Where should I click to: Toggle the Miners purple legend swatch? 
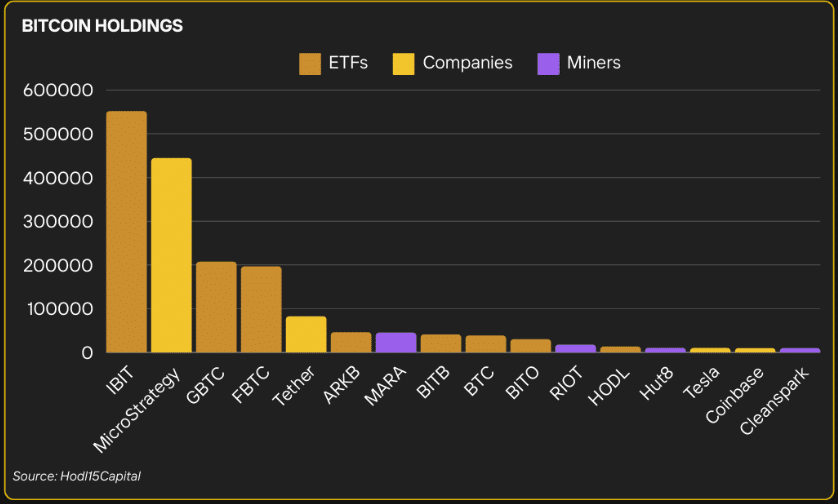(x=548, y=63)
